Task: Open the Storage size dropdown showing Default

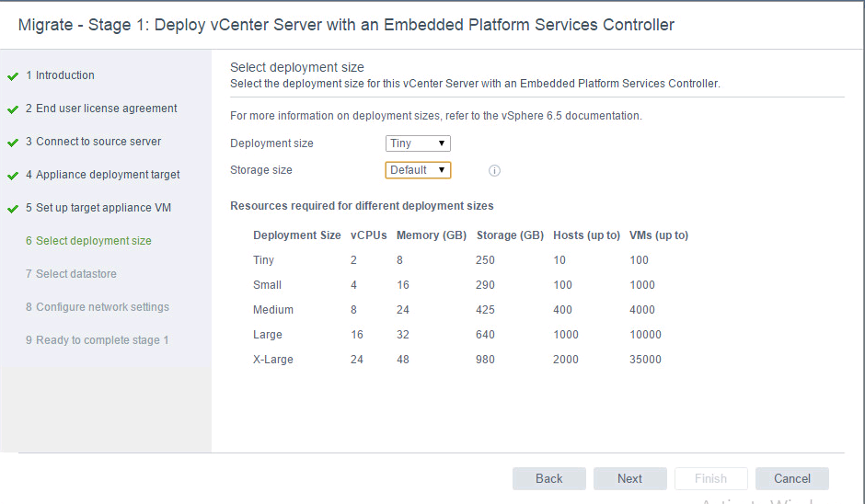Action: [x=418, y=170]
